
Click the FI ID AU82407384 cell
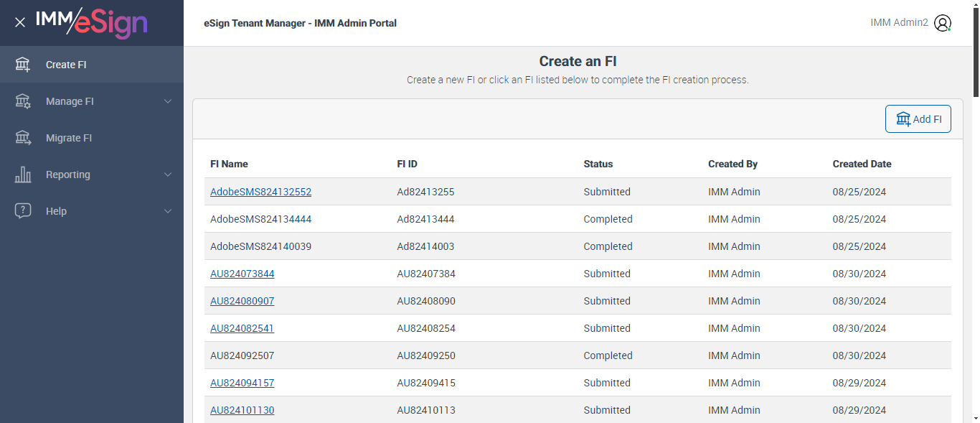426,274
